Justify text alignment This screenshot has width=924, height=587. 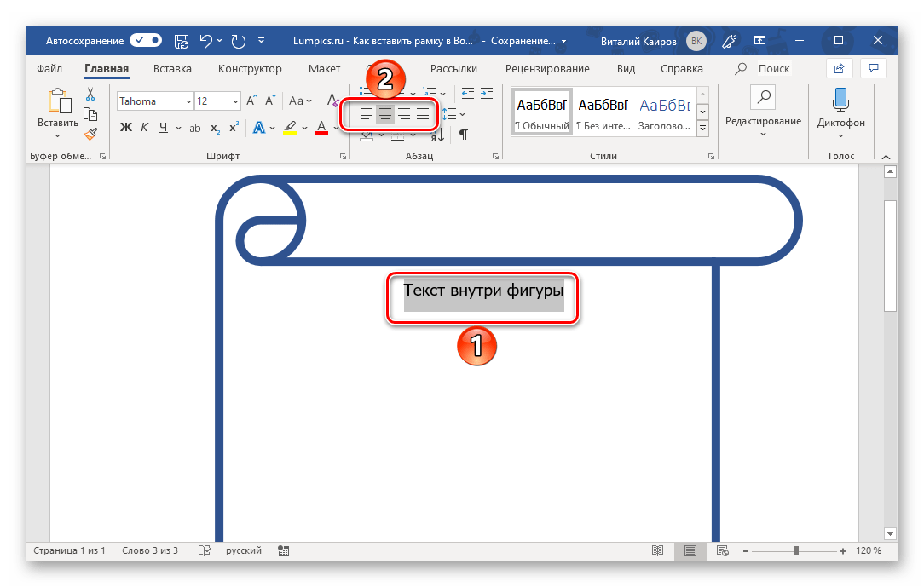(423, 114)
